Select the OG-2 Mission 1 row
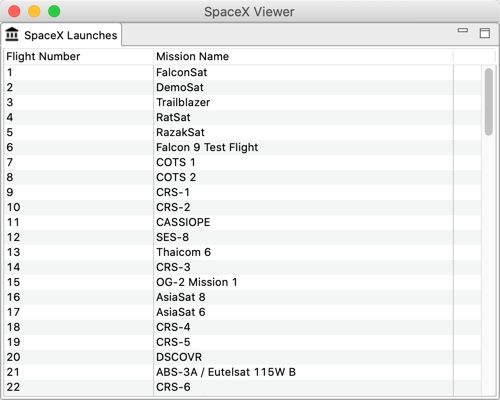 click(x=243, y=282)
